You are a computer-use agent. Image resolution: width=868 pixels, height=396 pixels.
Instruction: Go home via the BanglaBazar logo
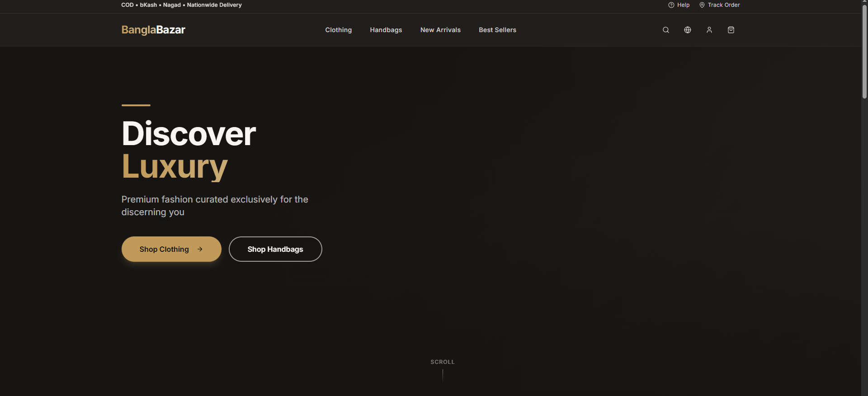click(153, 30)
